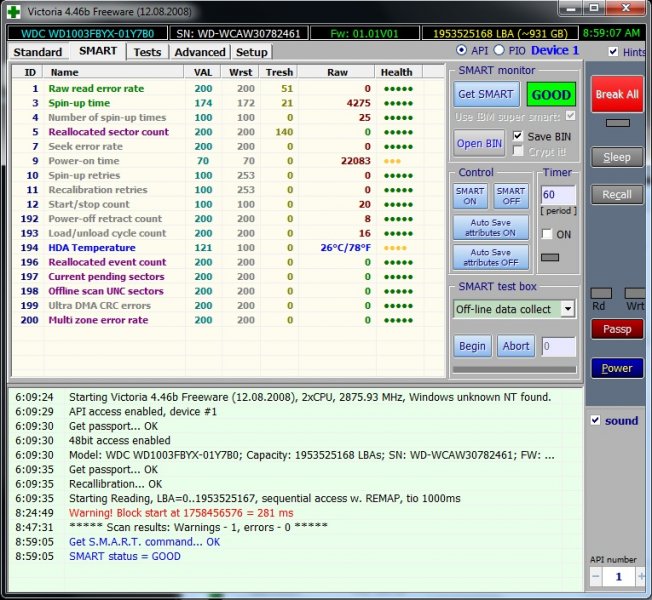
Task: Click the green cross Victoria app icon
Action: [14, 12]
